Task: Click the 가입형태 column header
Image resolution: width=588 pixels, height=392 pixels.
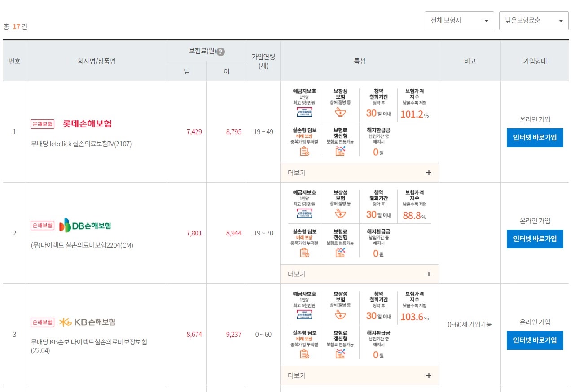Action: [x=535, y=61]
